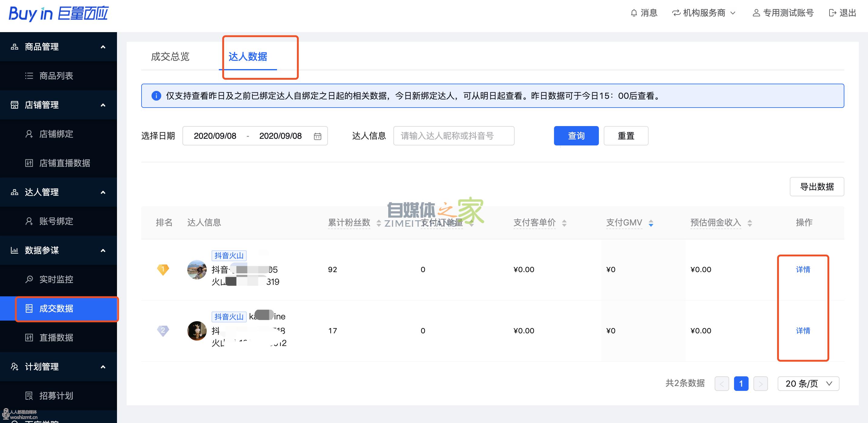The height and width of the screenshot is (423, 868).
Task: Select the 达人数据 tab
Action: coord(248,57)
